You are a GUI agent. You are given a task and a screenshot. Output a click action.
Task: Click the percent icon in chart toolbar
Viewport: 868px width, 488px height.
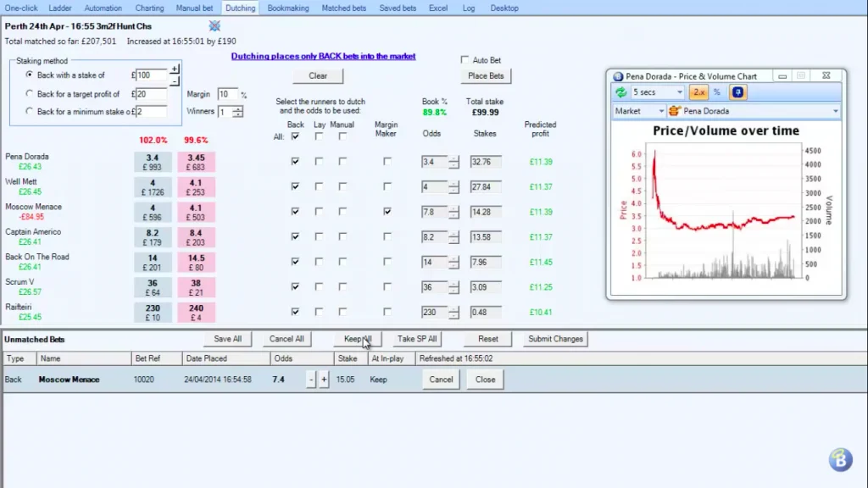(x=717, y=92)
